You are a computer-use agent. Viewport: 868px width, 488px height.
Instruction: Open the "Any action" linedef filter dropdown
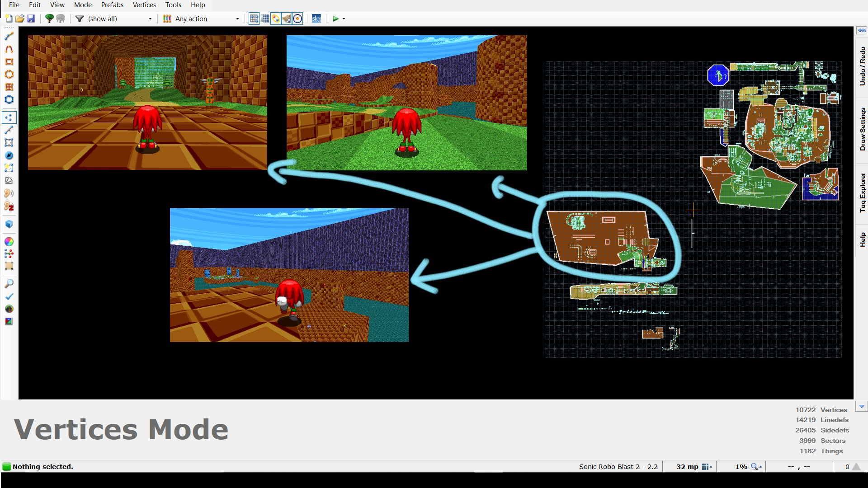(x=207, y=19)
